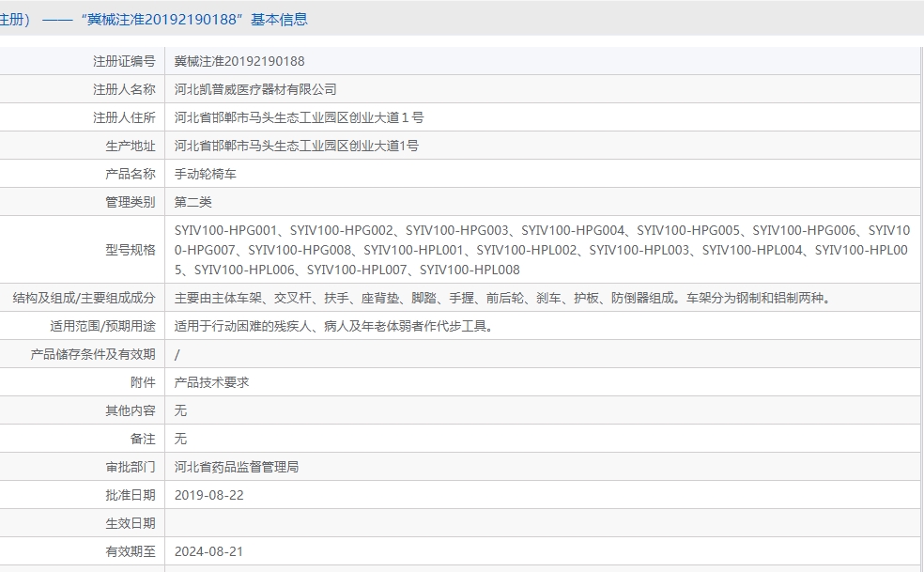Click the registration number value 冀械注准20192190188 in the table
924x572 pixels.
pos(239,61)
